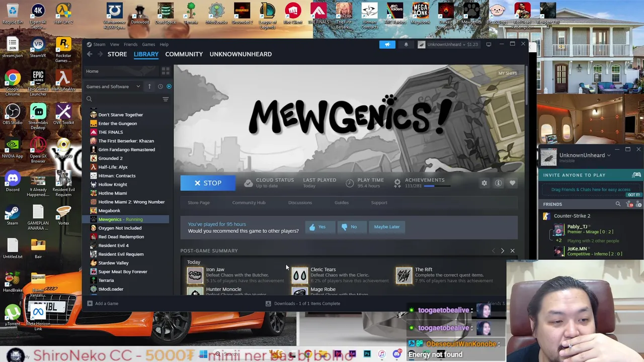Expand Games and Software dropdown

[x=113, y=86]
